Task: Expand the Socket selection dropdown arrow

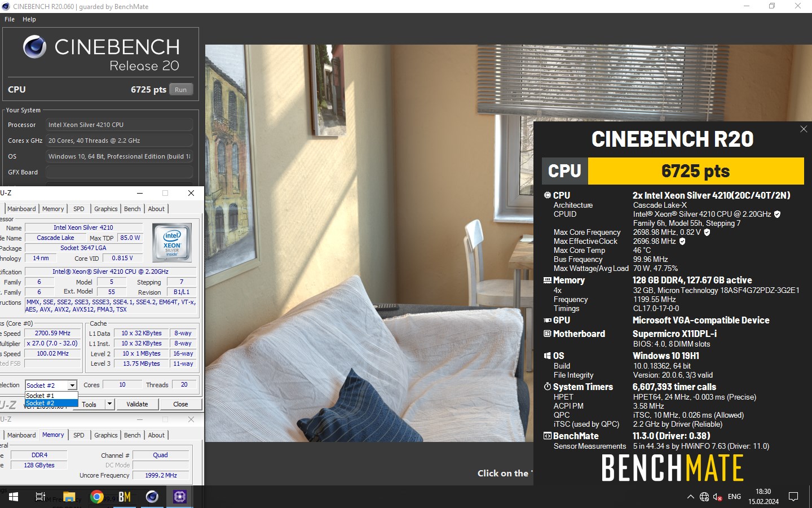Action: point(72,385)
